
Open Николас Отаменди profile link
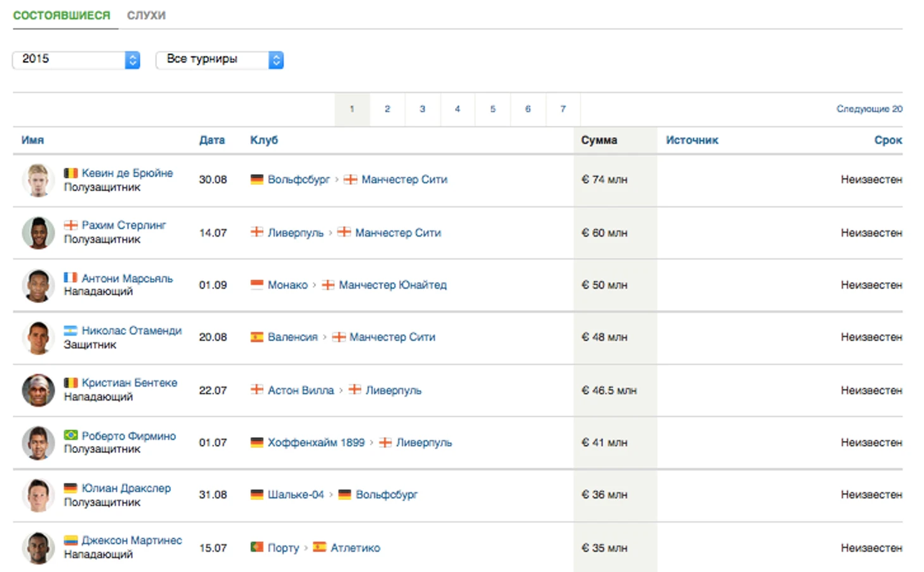pyautogui.click(x=132, y=331)
